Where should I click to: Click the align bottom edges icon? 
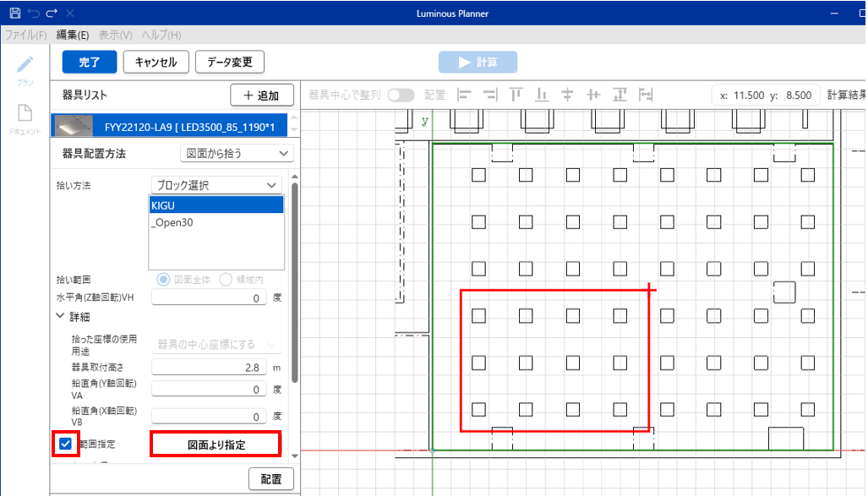coord(542,95)
